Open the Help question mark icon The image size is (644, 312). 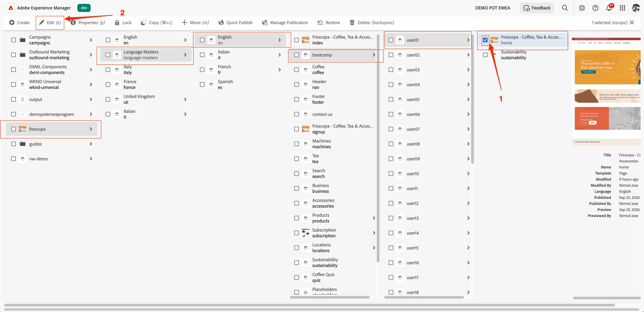pos(595,8)
